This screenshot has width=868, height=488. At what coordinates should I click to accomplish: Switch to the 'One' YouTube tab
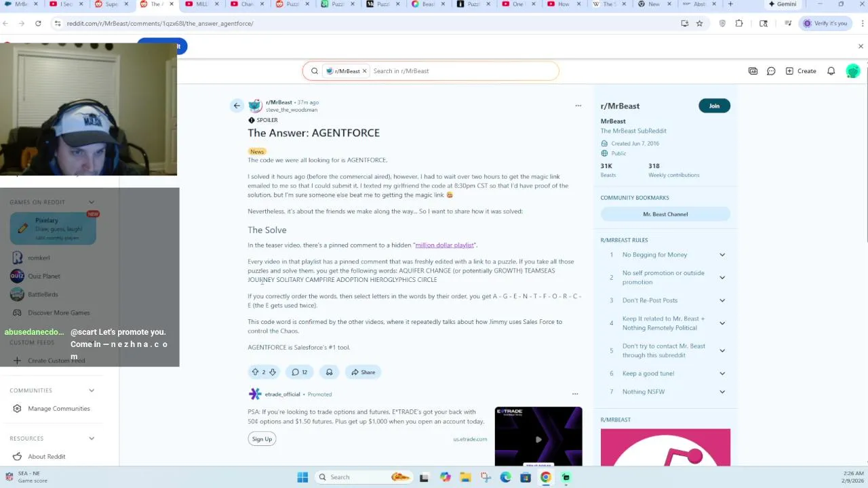[x=519, y=4]
